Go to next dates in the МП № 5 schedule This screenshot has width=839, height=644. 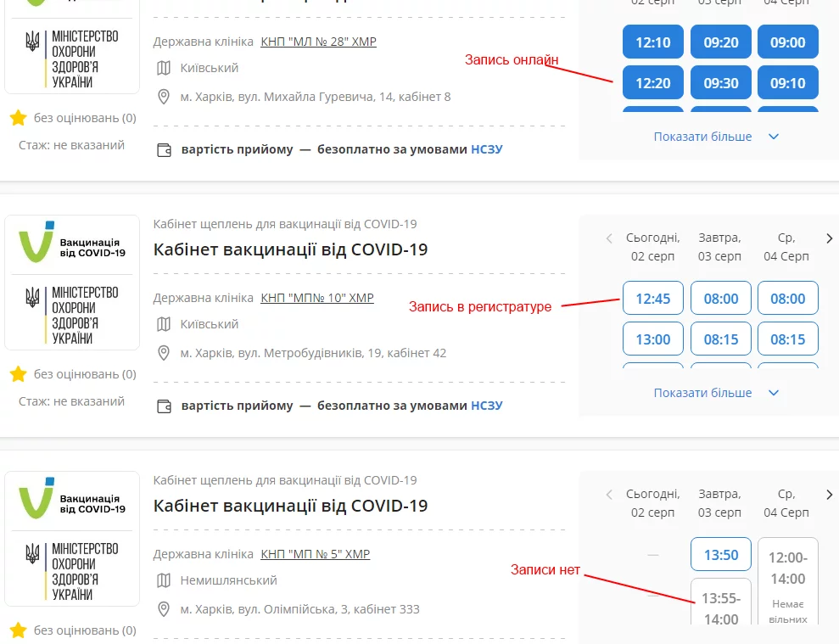click(x=829, y=495)
